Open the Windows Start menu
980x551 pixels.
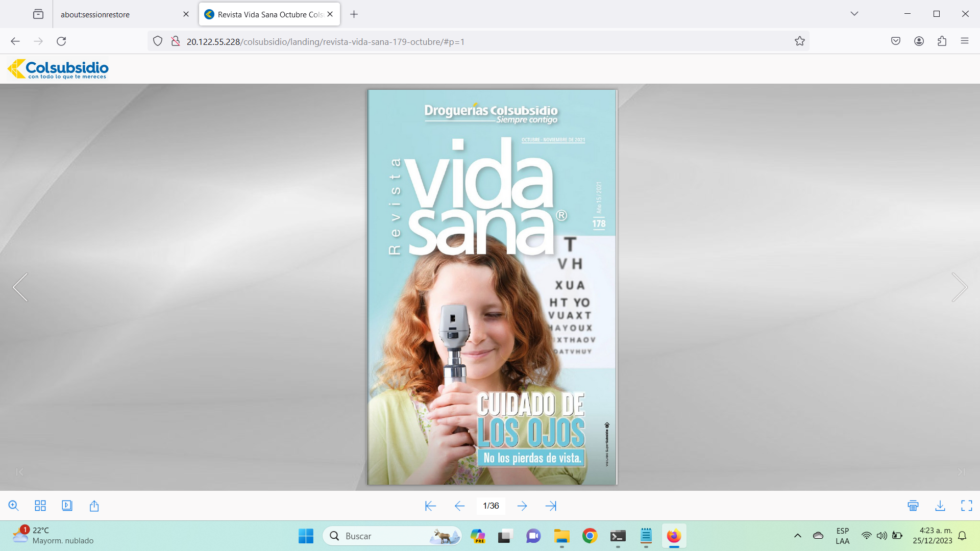pyautogui.click(x=306, y=536)
